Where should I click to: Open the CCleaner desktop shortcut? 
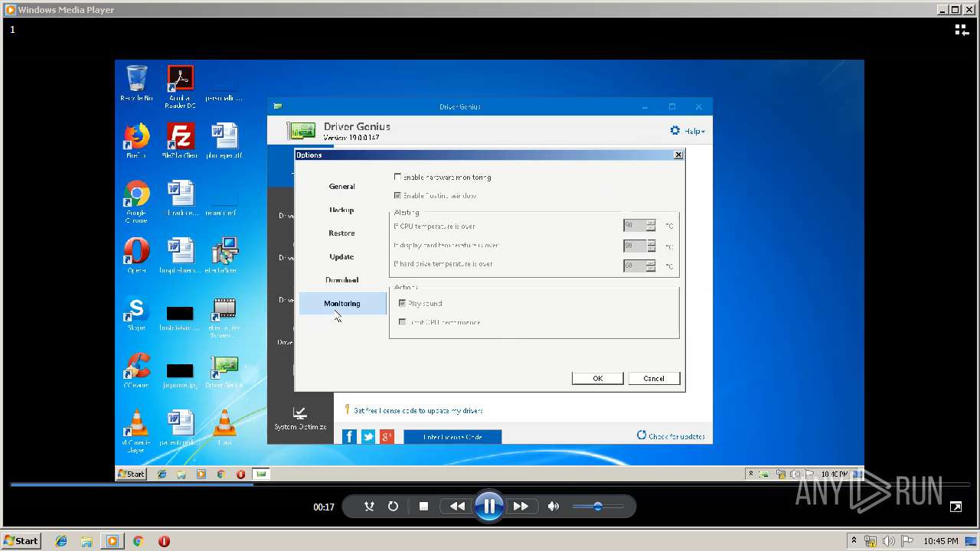coord(136,370)
